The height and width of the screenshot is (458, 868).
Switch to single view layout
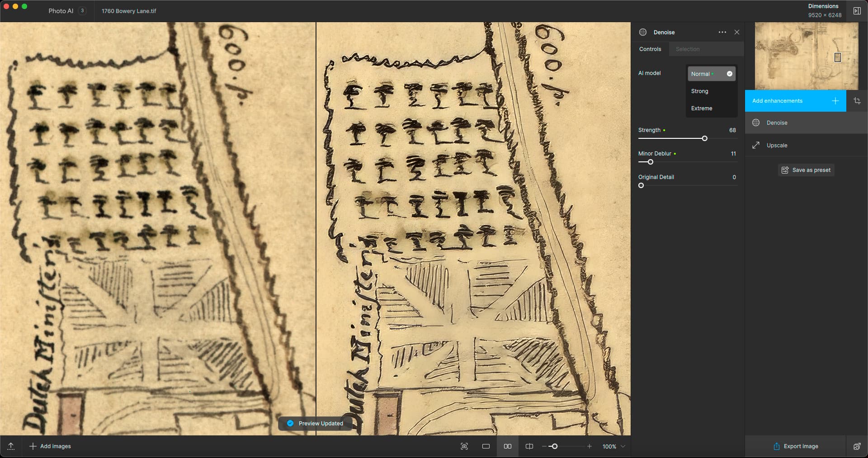(x=486, y=446)
